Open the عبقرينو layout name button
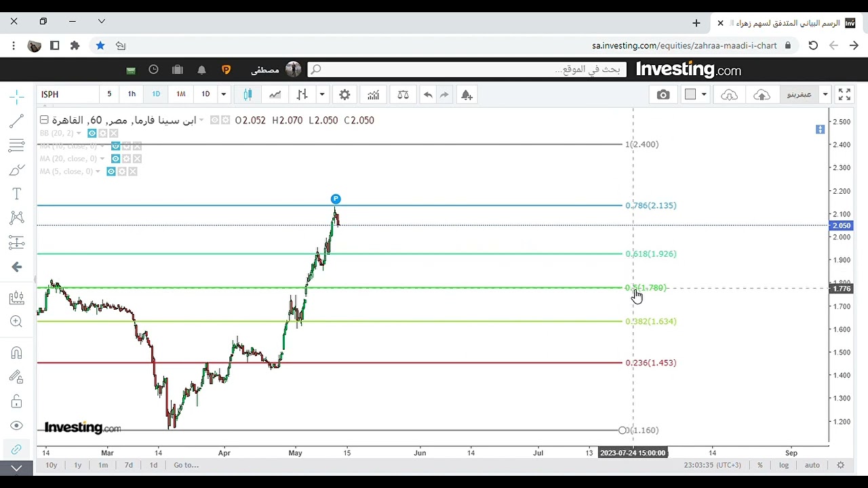868x488 pixels. [x=799, y=95]
